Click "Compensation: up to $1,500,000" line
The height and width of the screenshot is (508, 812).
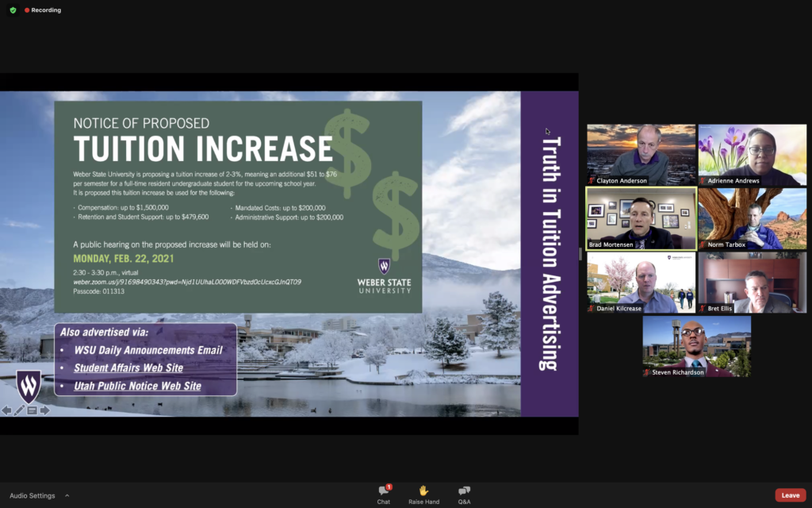[x=123, y=207]
